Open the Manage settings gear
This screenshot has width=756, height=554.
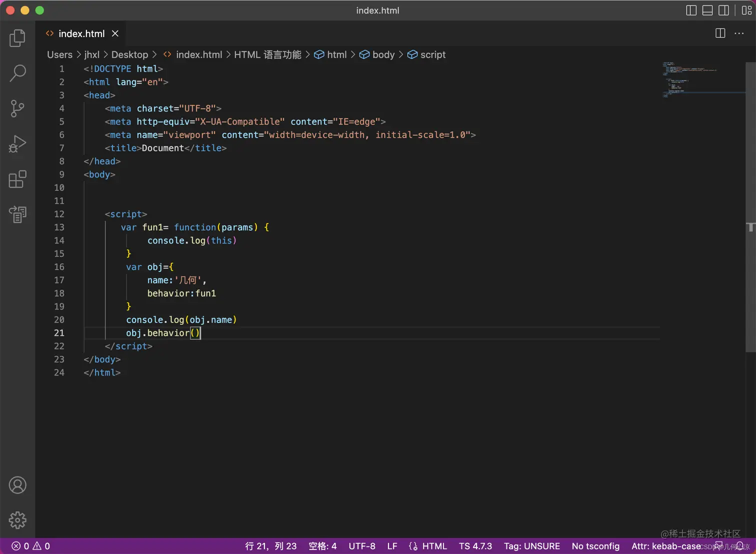(x=17, y=520)
